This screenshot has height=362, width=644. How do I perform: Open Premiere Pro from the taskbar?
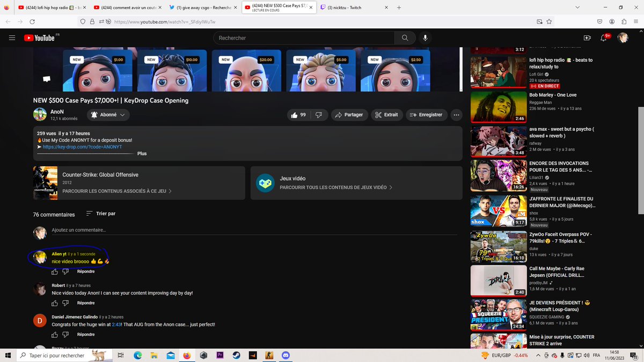(220, 355)
